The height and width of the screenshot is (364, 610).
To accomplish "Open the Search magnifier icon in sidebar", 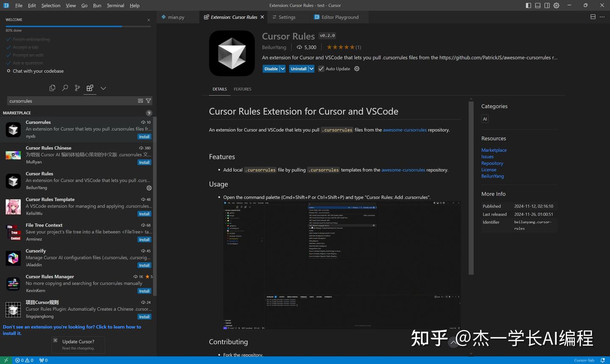I will point(65,88).
